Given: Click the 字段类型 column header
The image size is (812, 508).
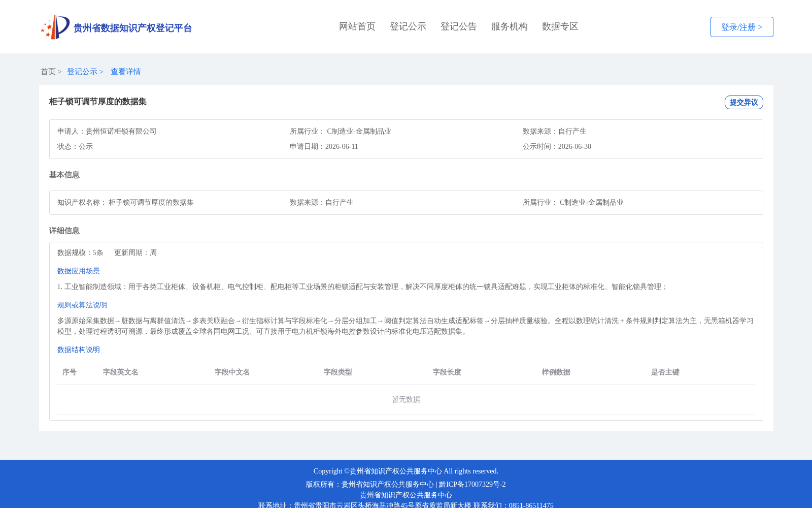Looking at the screenshot, I should tap(338, 372).
